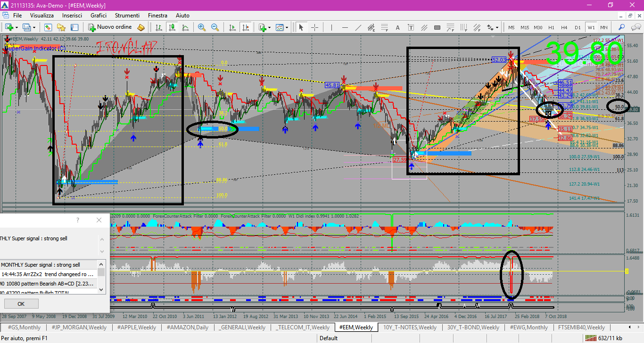This screenshot has height=343, width=644.
Task: Select the Fibonacci retracement tool
Action: click(x=385, y=27)
